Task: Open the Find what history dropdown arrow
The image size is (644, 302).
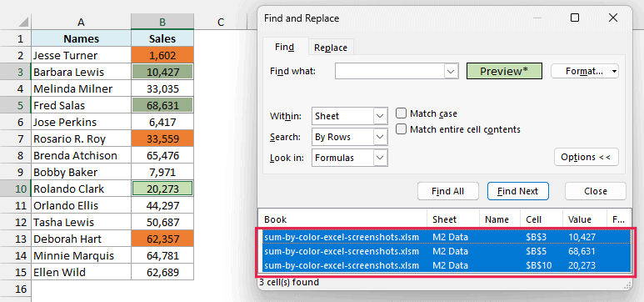Action: click(x=451, y=71)
